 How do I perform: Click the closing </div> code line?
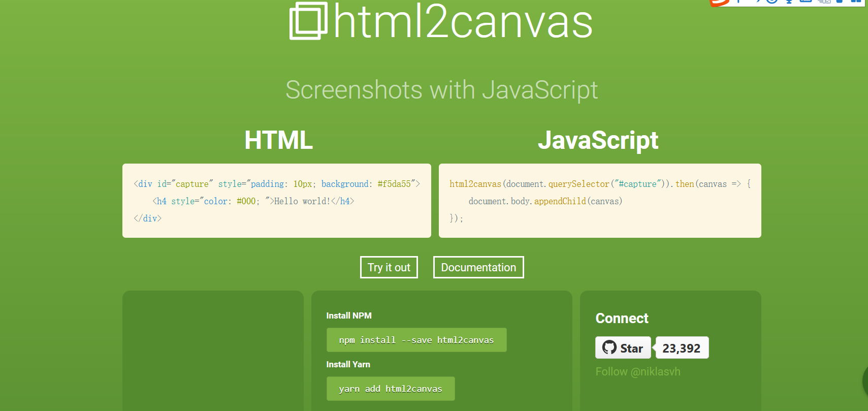tap(147, 218)
